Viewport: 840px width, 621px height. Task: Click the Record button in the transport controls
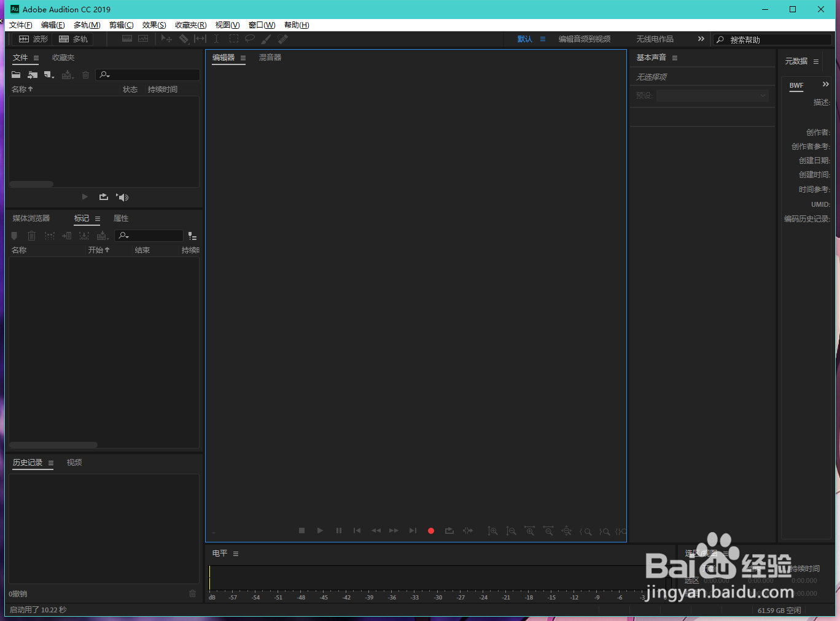[x=431, y=531]
